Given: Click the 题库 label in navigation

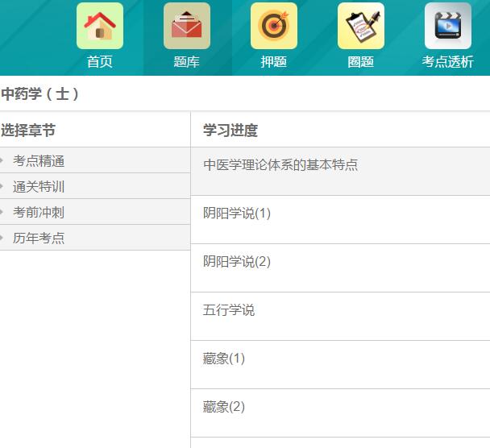Looking at the screenshot, I should [186, 61].
